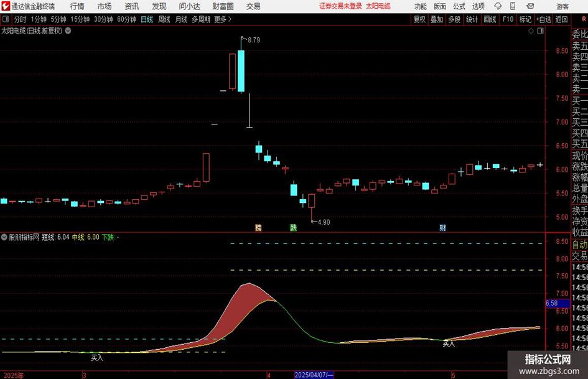Click the 买入 signal near May

(x=449, y=344)
